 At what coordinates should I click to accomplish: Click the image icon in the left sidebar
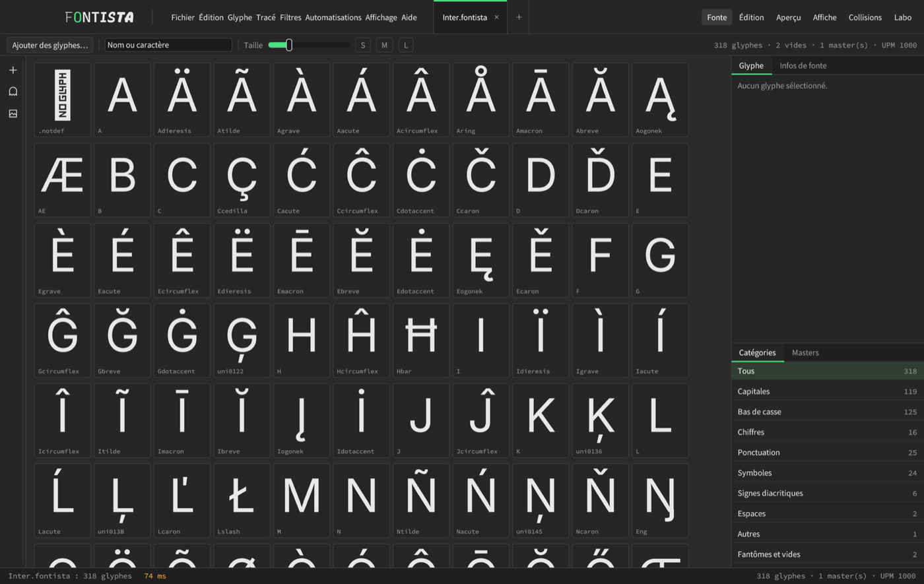pos(13,114)
